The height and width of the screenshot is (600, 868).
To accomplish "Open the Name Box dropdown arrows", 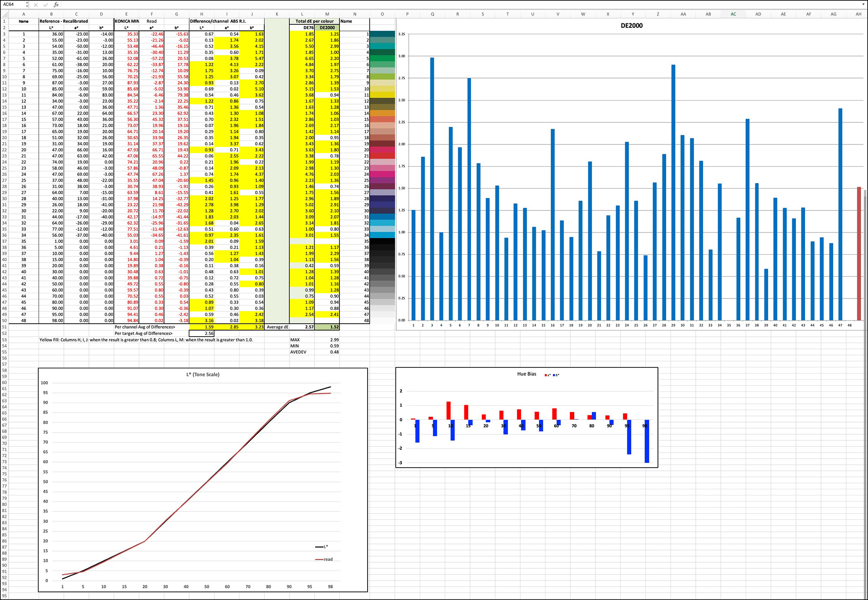I will coord(27,4).
